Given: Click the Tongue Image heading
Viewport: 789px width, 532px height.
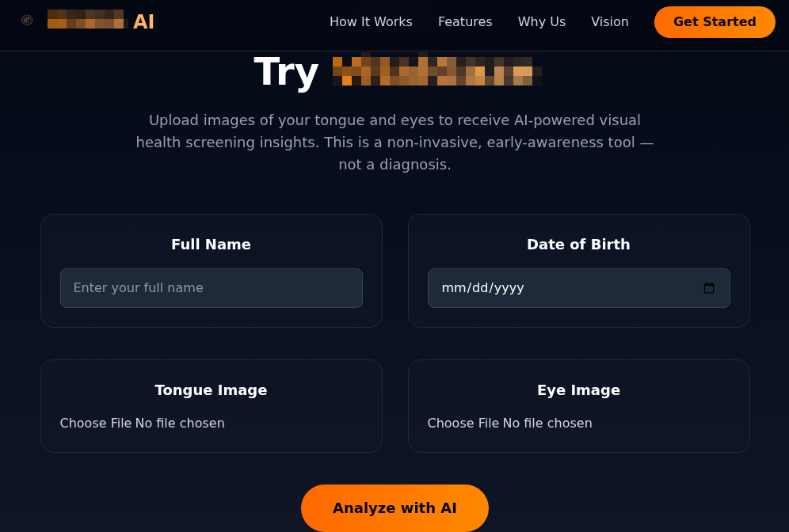Looking at the screenshot, I should click(x=211, y=390).
